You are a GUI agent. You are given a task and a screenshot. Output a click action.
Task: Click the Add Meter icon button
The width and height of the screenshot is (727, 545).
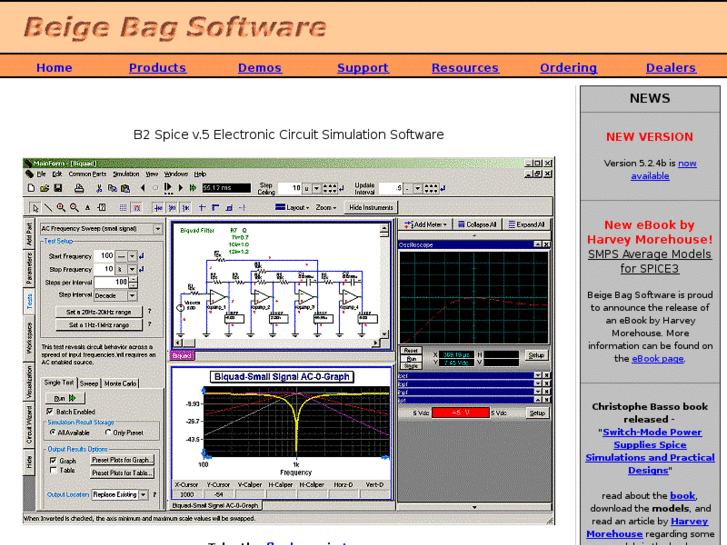point(425,224)
